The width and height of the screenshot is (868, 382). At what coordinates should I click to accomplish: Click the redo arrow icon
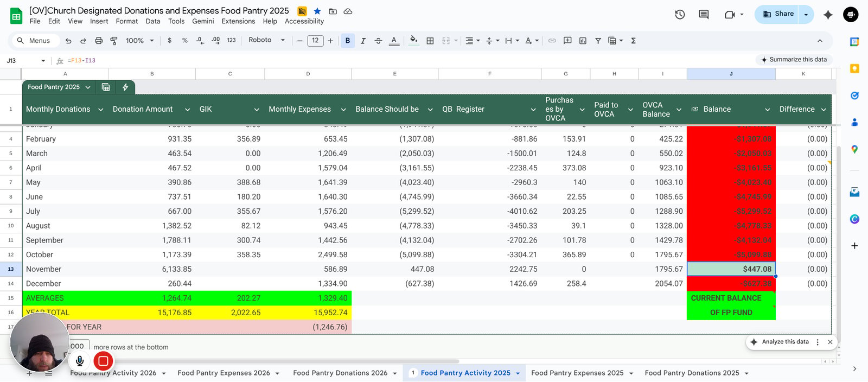coord(83,41)
